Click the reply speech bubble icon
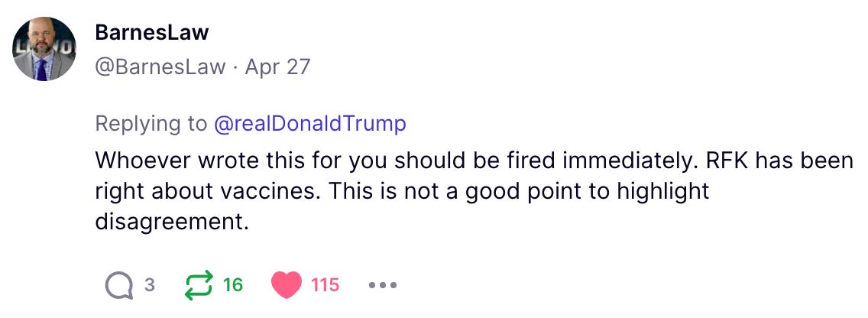 click(118, 285)
